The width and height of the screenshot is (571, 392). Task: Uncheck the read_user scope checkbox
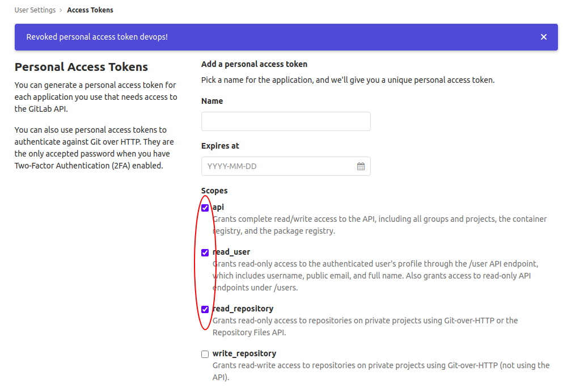pyautogui.click(x=205, y=252)
